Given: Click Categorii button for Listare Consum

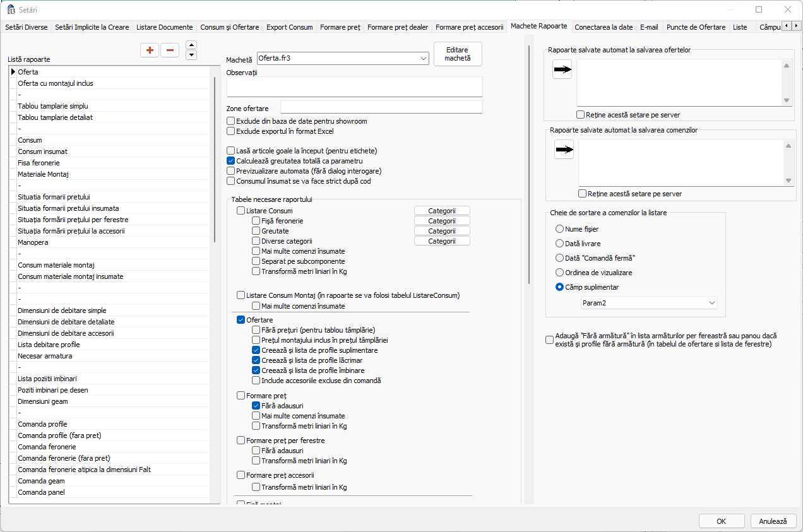Looking at the screenshot, I should point(442,211).
